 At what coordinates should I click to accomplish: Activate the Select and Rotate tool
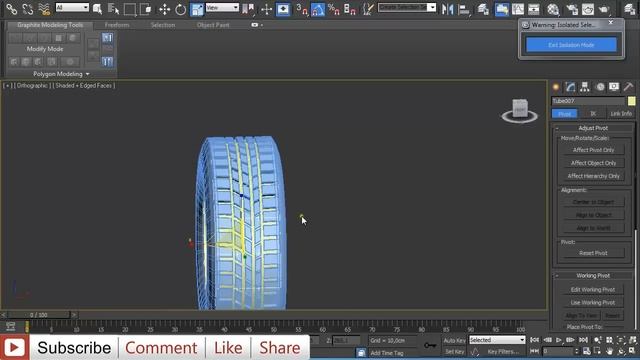180,8
